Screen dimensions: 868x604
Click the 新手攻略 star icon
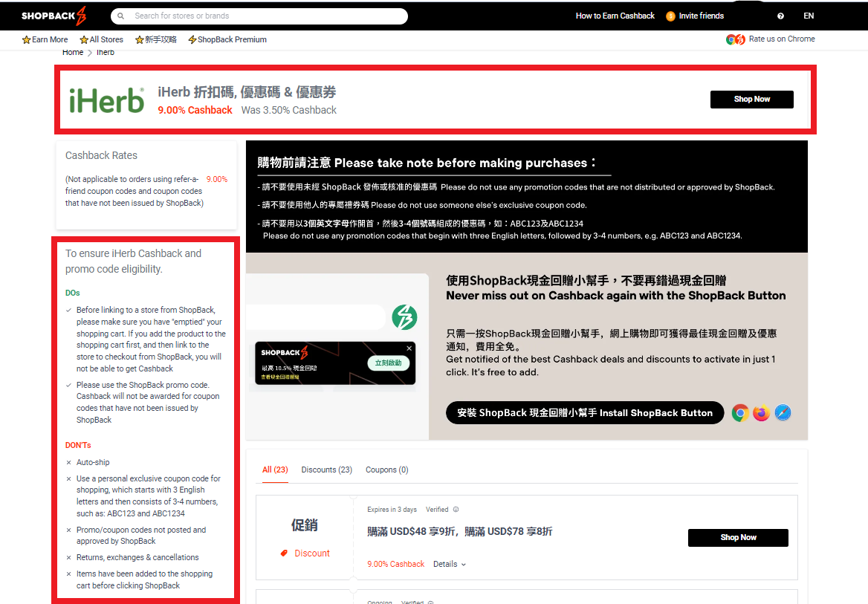pyautogui.click(x=140, y=40)
